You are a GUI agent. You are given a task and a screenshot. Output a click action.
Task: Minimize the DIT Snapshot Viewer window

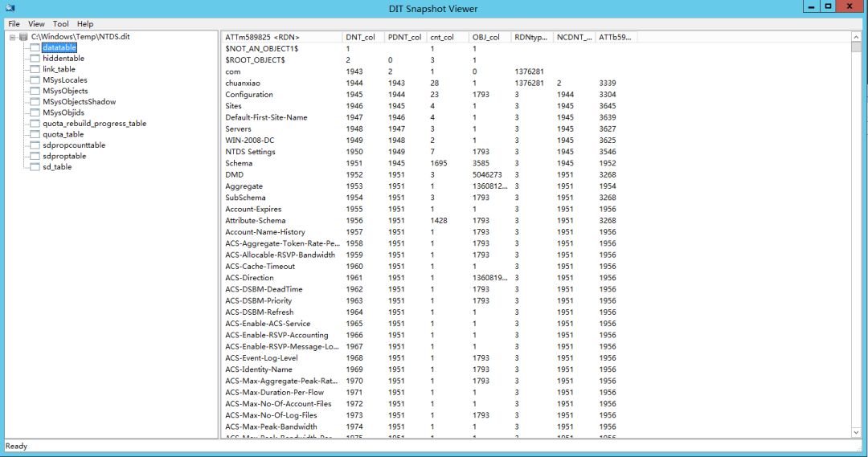811,6
